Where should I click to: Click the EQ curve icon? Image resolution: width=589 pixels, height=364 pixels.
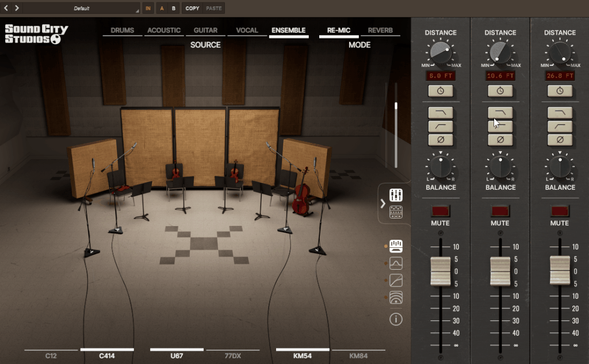pos(396,263)
